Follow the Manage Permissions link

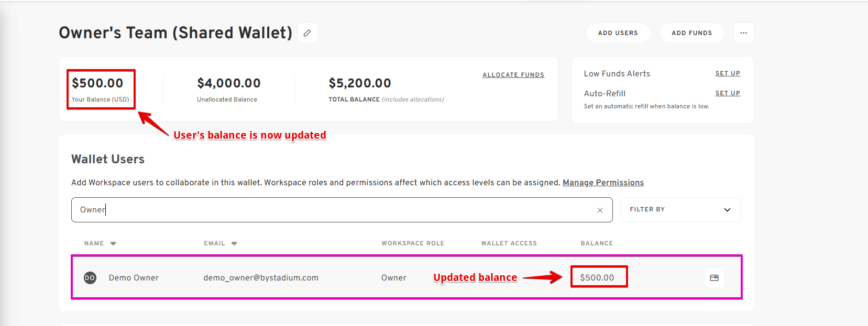tap(603, 183)
